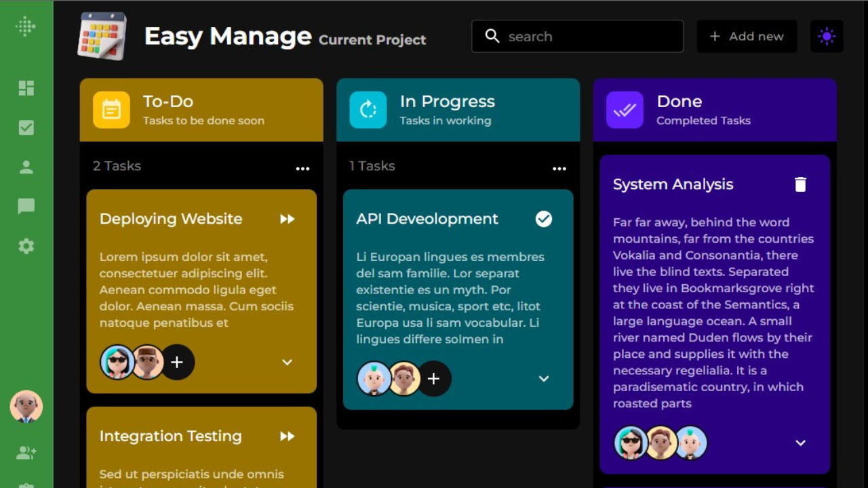Expand the Deploying Website card chevron
Image resolution: width=868 pixels, height=488 pixels.
pyautogui.click(x=288, y=362)
